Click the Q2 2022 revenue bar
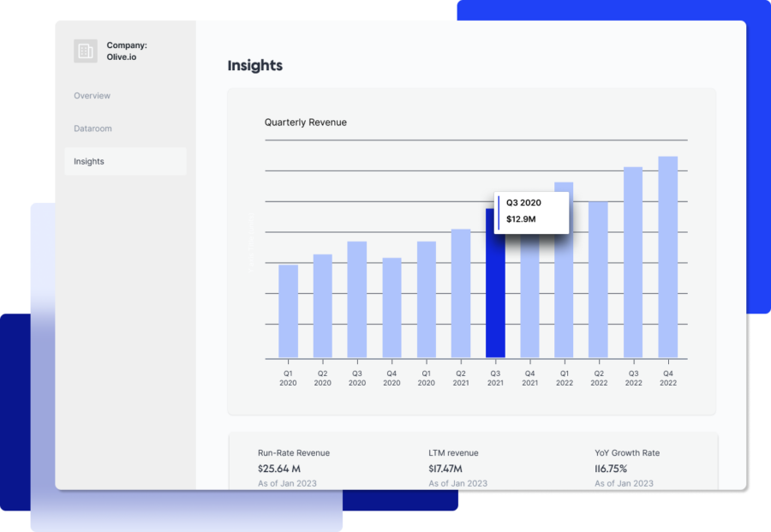This screenshot has height=532, width=771. [599, 279]
